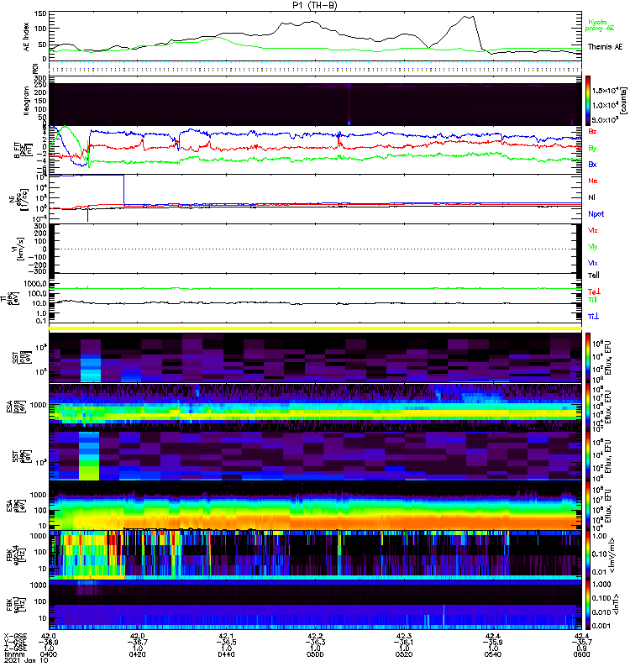
Task: Click the 0420 time axis tick label
Action: [137, 654]
